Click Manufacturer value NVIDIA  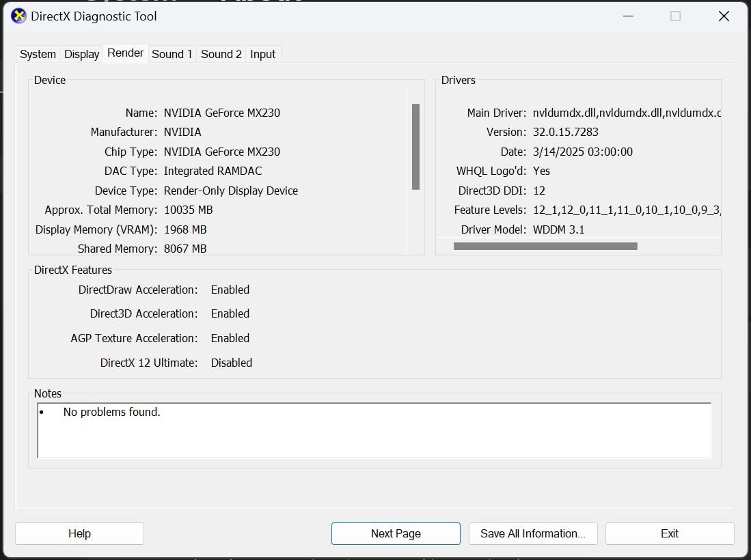tap(182, 132)
